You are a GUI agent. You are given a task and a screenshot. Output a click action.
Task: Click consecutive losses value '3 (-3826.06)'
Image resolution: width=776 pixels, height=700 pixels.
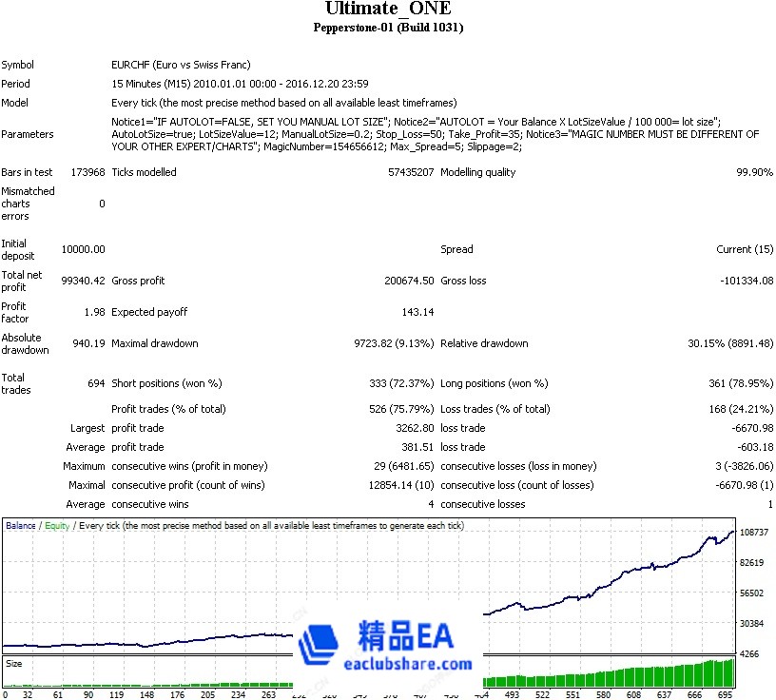744,466
